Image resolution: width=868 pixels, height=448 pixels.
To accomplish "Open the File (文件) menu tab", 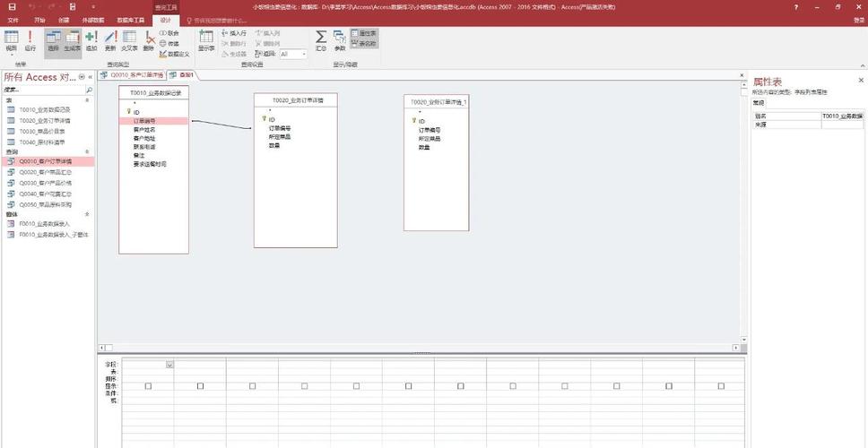I will coord(13,20).
